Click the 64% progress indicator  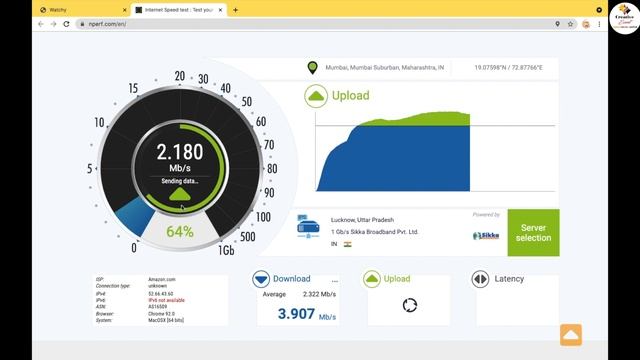(x=180, y=232)
